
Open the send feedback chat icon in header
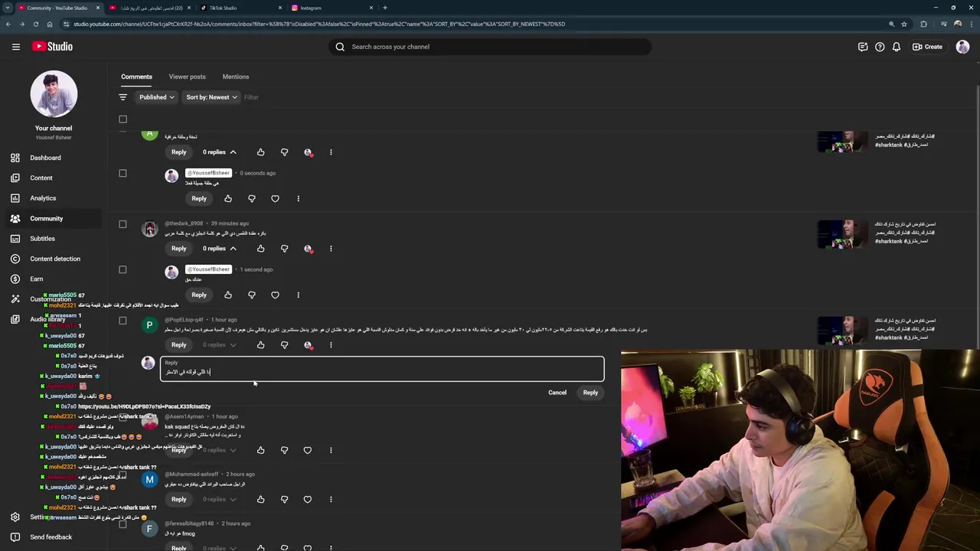[863, 47]
